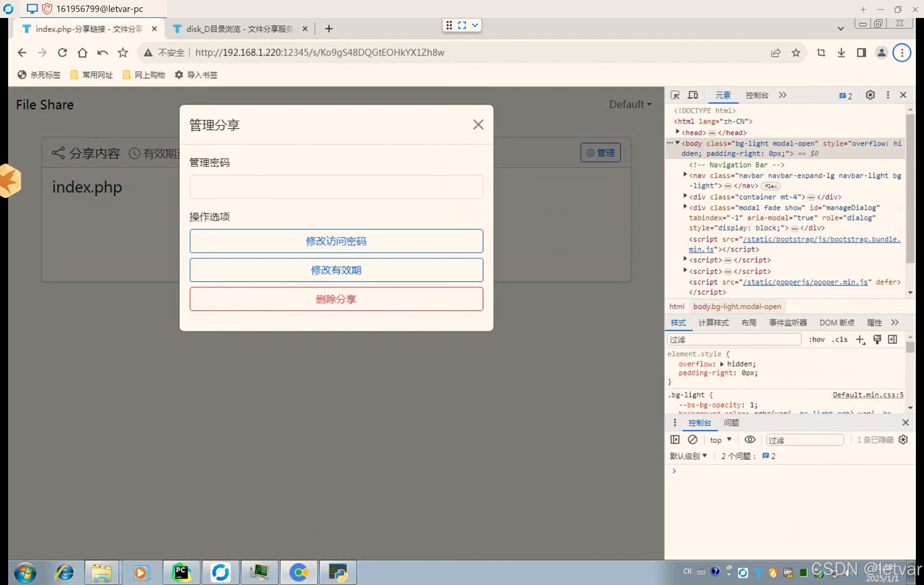The image size is (924, 585).
Task: Collapse the body element node
Action: coord(678,143)
